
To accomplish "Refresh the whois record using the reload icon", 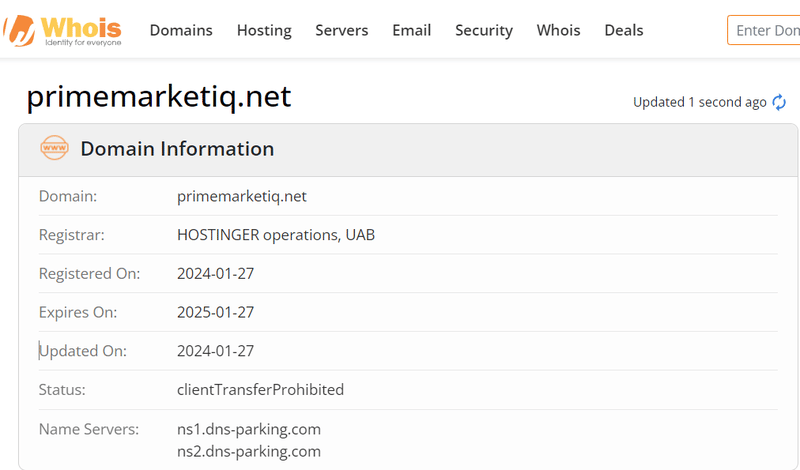I will 779,102.
